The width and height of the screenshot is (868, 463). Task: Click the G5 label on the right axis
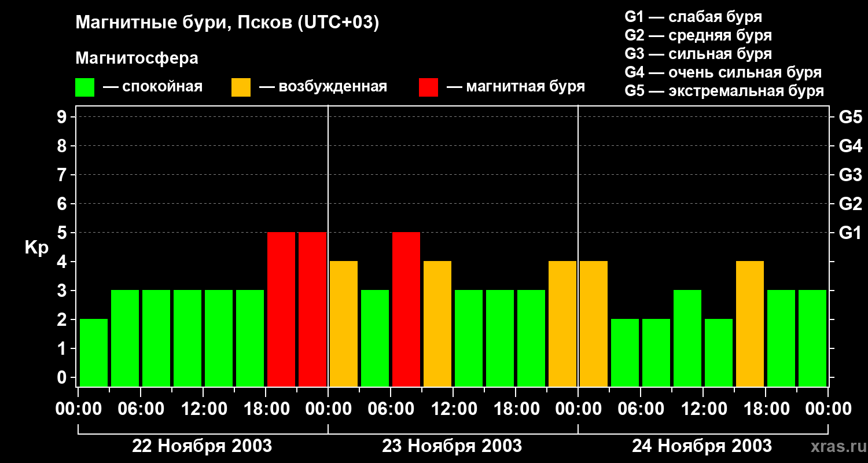[850, 117]
